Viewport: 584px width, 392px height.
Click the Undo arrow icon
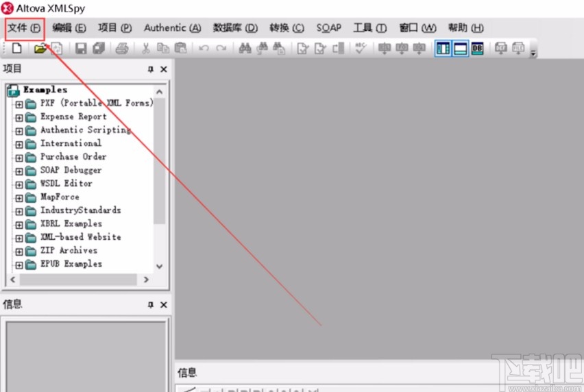click(204, 48)
